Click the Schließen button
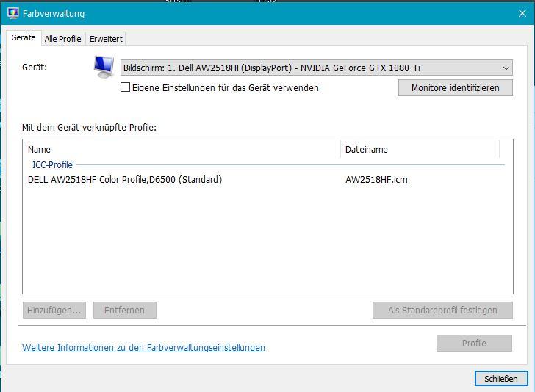Screen dimensions: 535x392 [x=501, y=378]
